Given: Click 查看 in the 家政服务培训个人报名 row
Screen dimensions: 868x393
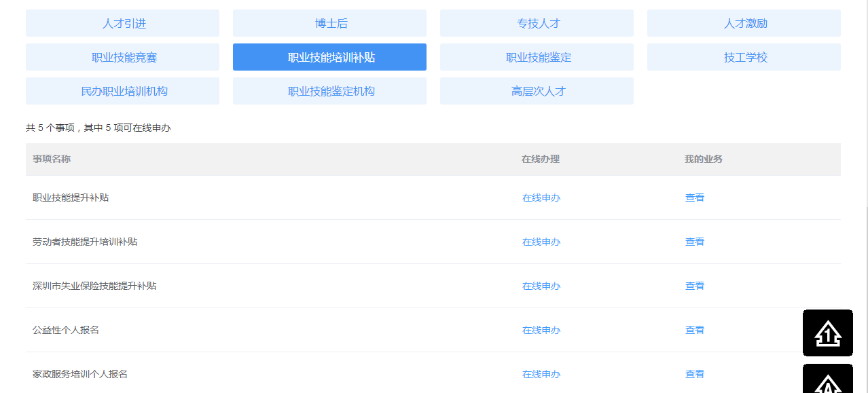Looking at the screenshot, I should tap(694, 374).
